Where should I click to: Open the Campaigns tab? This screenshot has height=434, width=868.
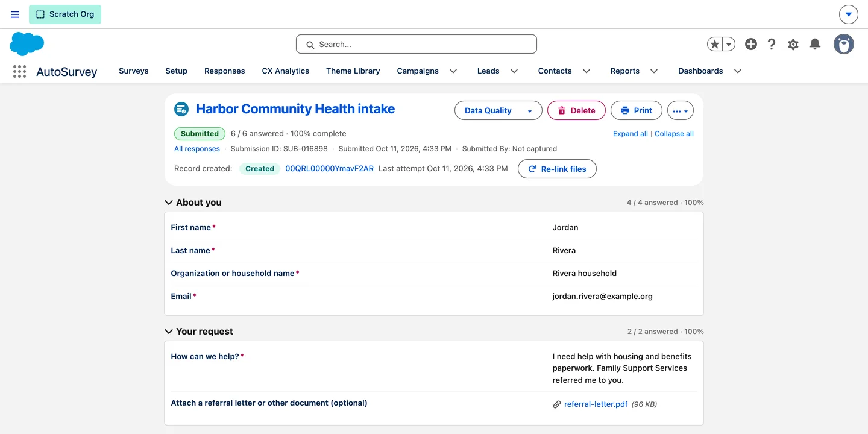click(x=418, y=71)
